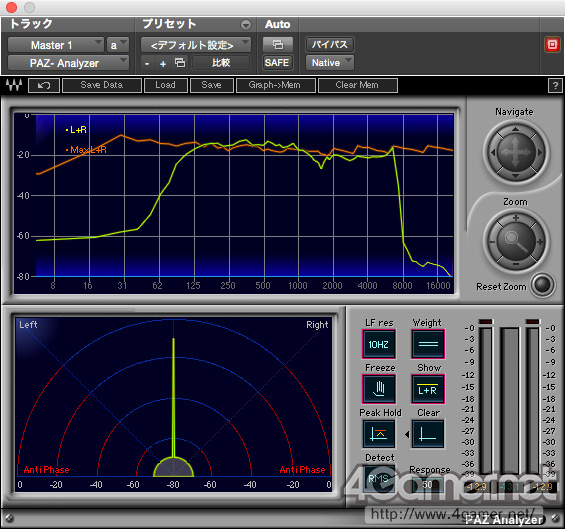The image size is (565, 529).
Task: Click the left peak value -12.9 readout
Action: tap(477, 487)
